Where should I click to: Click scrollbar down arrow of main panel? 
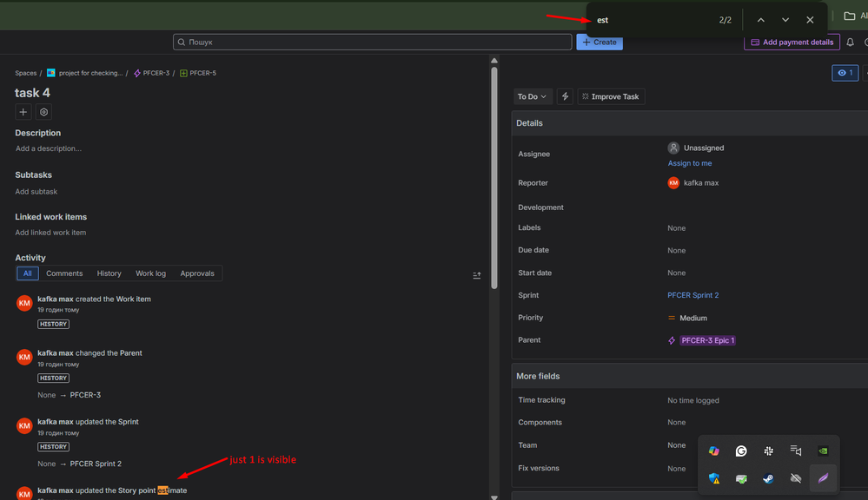click(494, 497)
